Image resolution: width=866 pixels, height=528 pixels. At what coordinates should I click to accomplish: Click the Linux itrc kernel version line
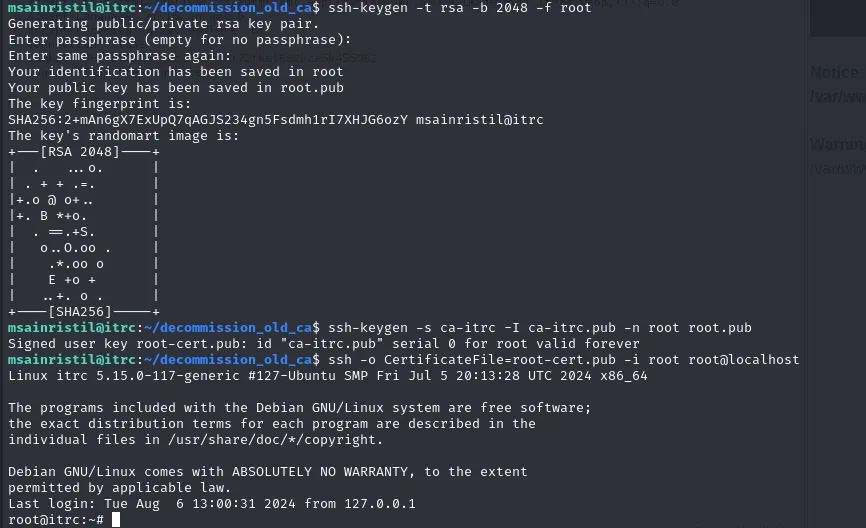click(327, 376)
